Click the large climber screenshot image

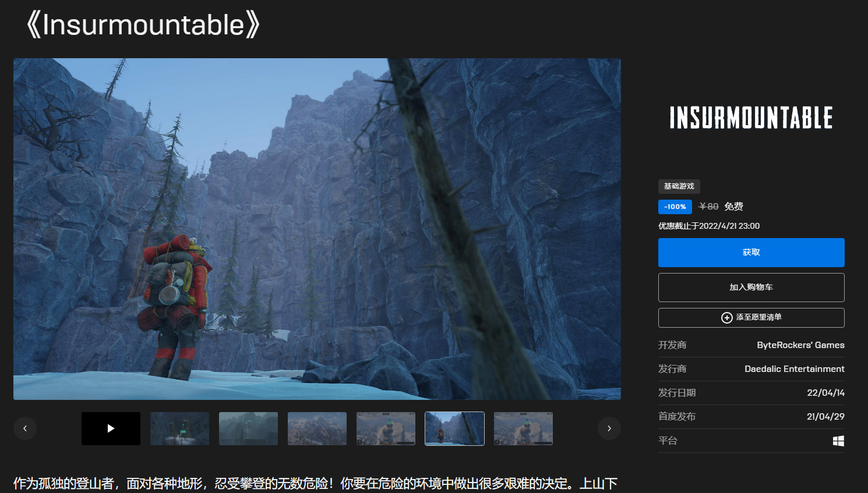(317, 229)
